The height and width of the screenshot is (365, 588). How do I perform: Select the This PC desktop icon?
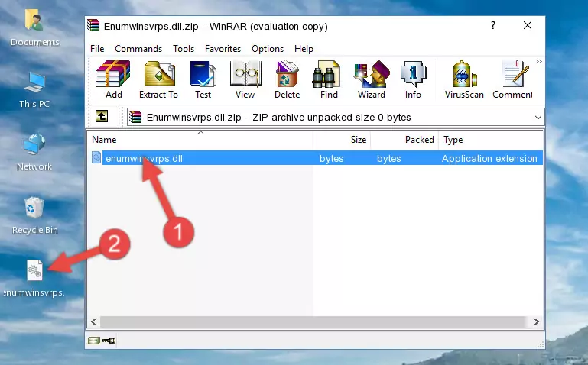click(x=34, y=90)
